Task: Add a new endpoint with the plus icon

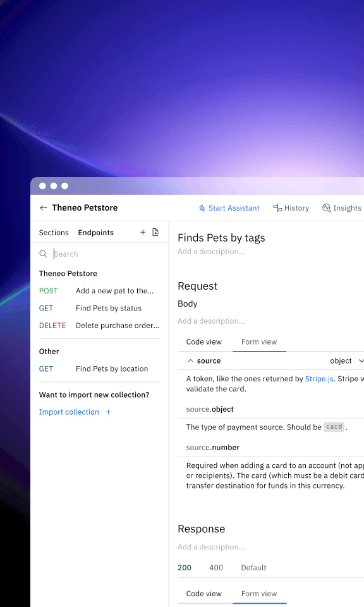Action: coord(143,232)
